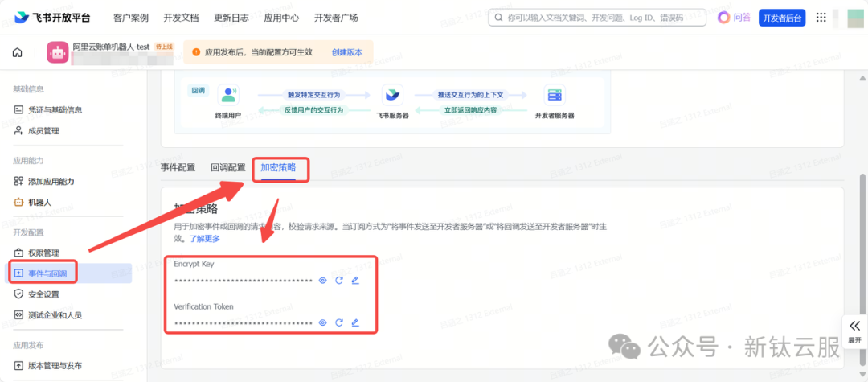The image size is (868, 382).
Task: Refresh the Verification Token
Action: coord(339,322)
